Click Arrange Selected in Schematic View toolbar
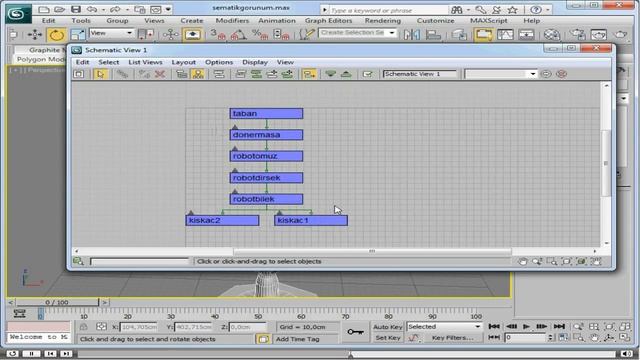Screen dimensions: 640x360 256,74
